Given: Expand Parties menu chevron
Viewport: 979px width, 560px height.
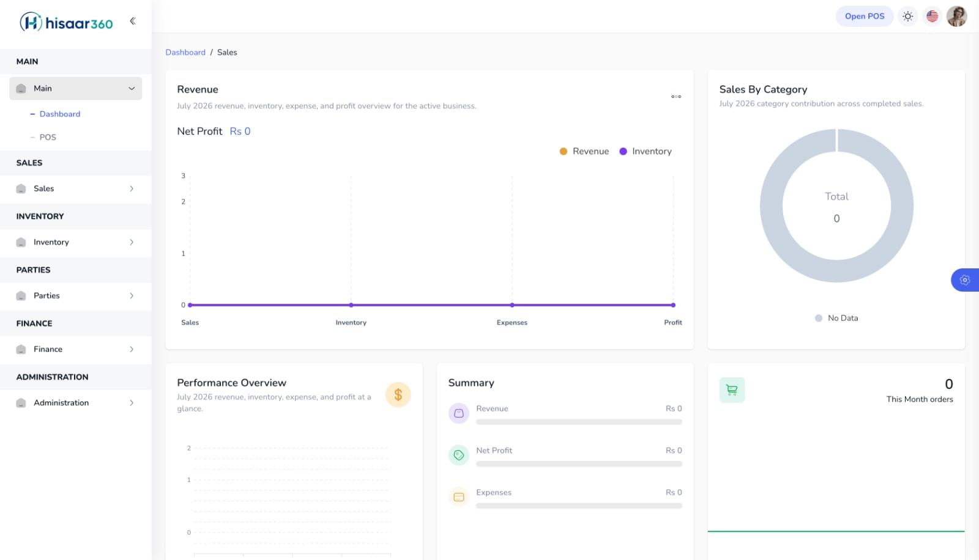Looking at the screenshot, I should (132, 296).
